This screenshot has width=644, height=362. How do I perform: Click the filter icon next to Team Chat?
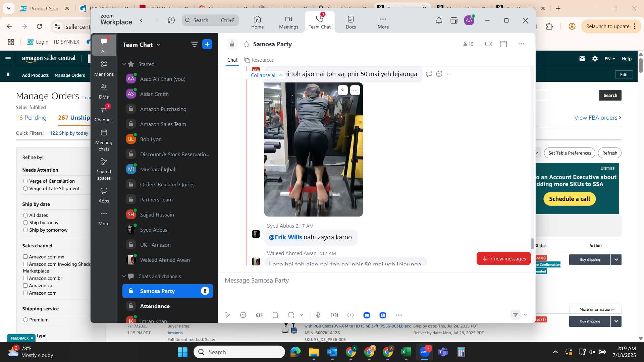(x=194, y=44)
